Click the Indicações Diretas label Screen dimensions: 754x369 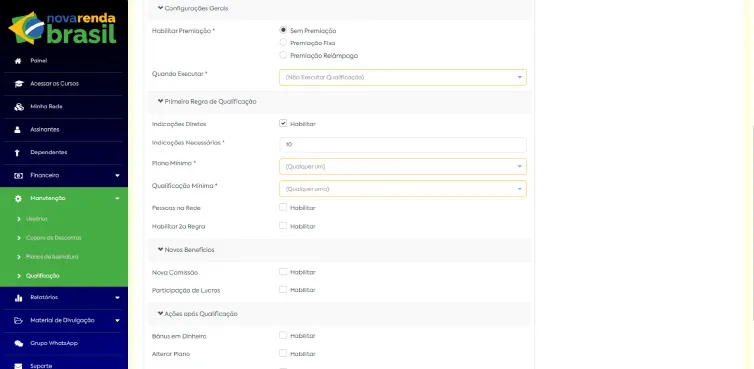[179, 124]
